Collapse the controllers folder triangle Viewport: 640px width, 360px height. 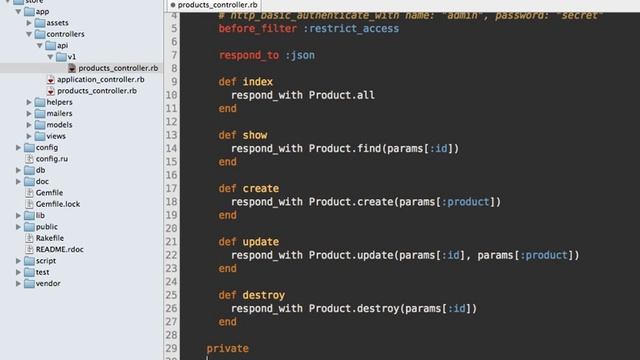click(x=29, y=34)
